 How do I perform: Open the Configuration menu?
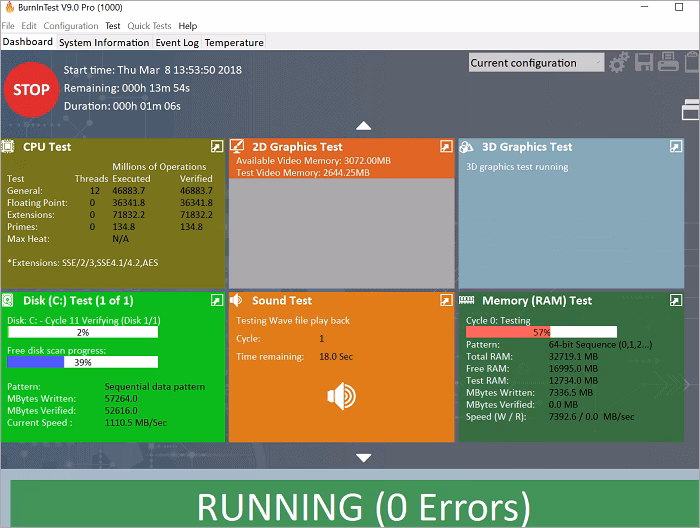click(71, 26)
